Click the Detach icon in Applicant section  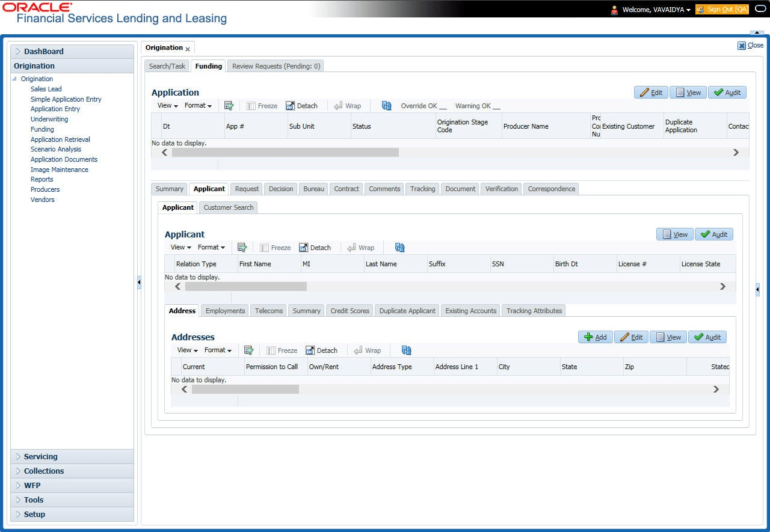pos(315,248)
